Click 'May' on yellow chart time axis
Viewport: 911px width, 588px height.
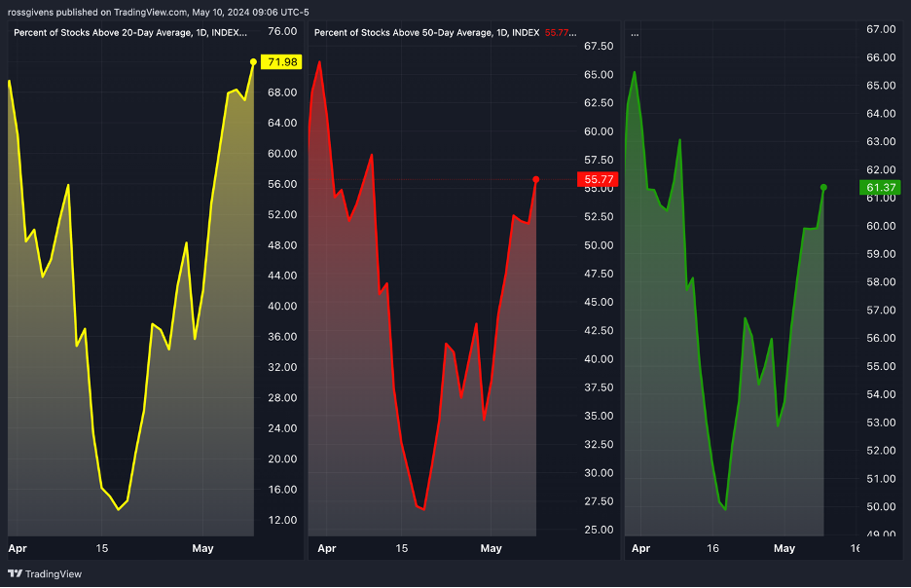[202, 548]
